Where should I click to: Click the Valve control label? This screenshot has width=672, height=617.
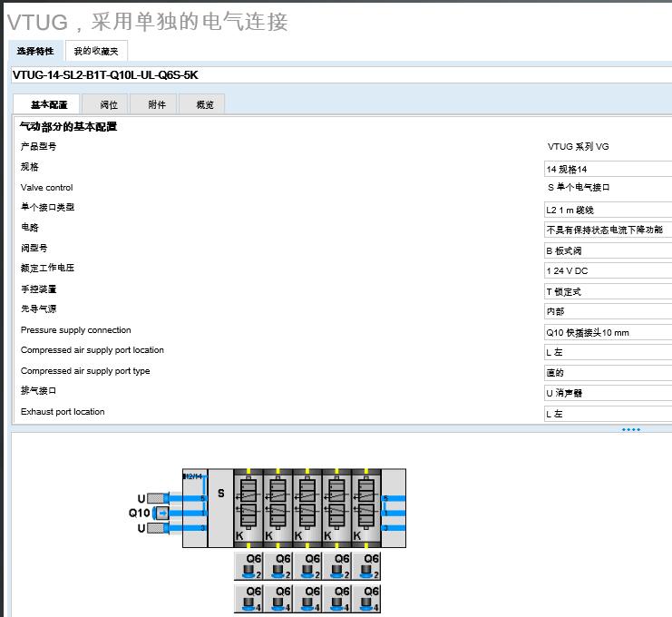point(47,188)
